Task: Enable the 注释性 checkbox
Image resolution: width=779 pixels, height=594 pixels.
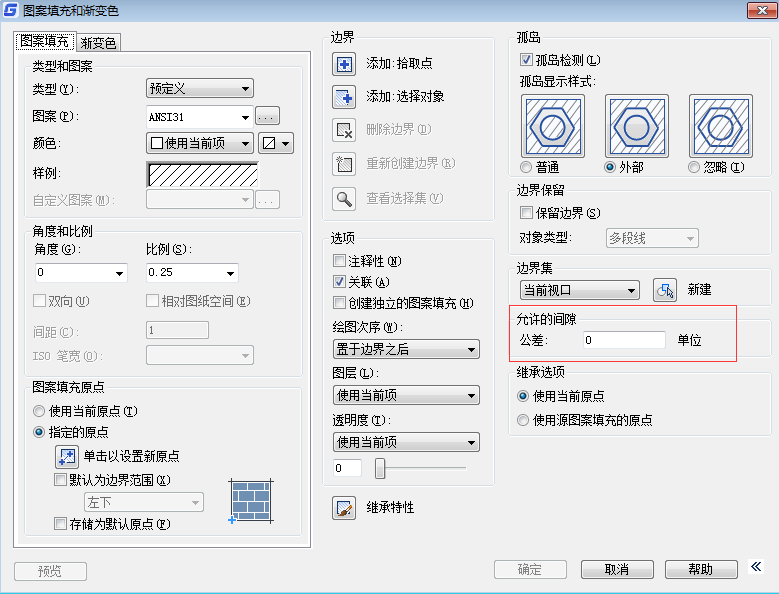Action: [x=340, y=261]
